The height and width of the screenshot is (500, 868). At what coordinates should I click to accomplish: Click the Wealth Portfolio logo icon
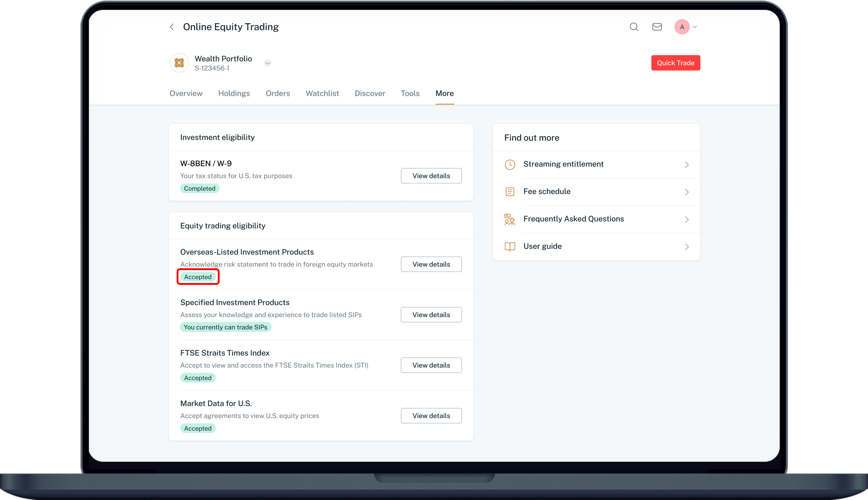[x=179, y=63]
